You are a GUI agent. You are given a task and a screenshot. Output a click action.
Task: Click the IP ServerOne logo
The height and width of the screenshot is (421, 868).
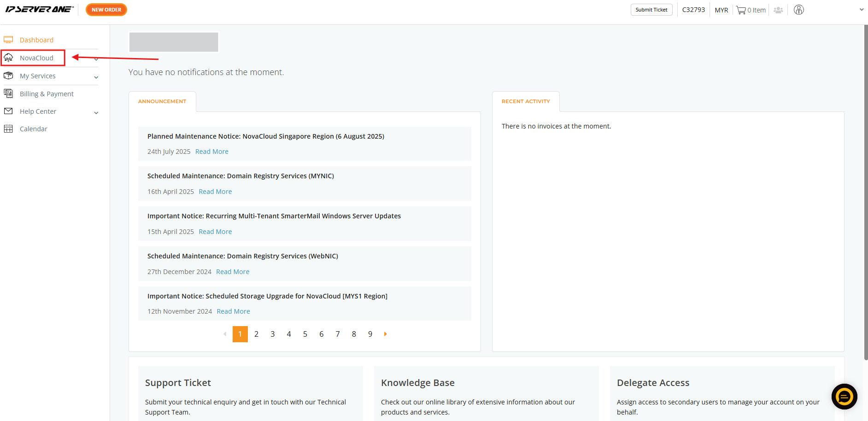(39, 9)
